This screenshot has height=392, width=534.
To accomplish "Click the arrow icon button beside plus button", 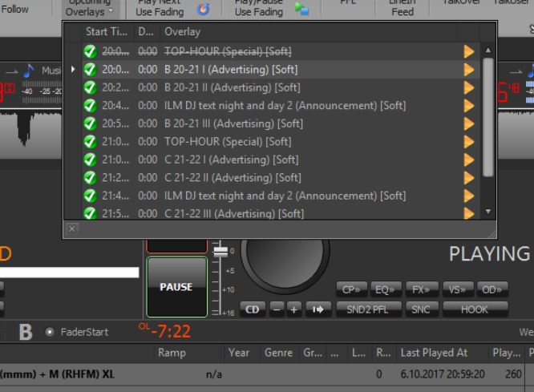I will [318, 309].
